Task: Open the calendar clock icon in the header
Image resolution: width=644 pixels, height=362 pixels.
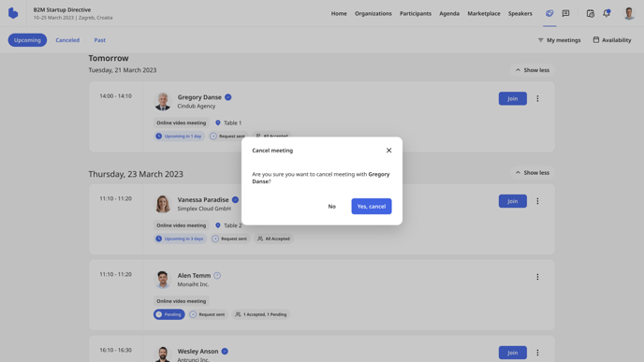Action: pyautogui.click(x=591, y=13)
